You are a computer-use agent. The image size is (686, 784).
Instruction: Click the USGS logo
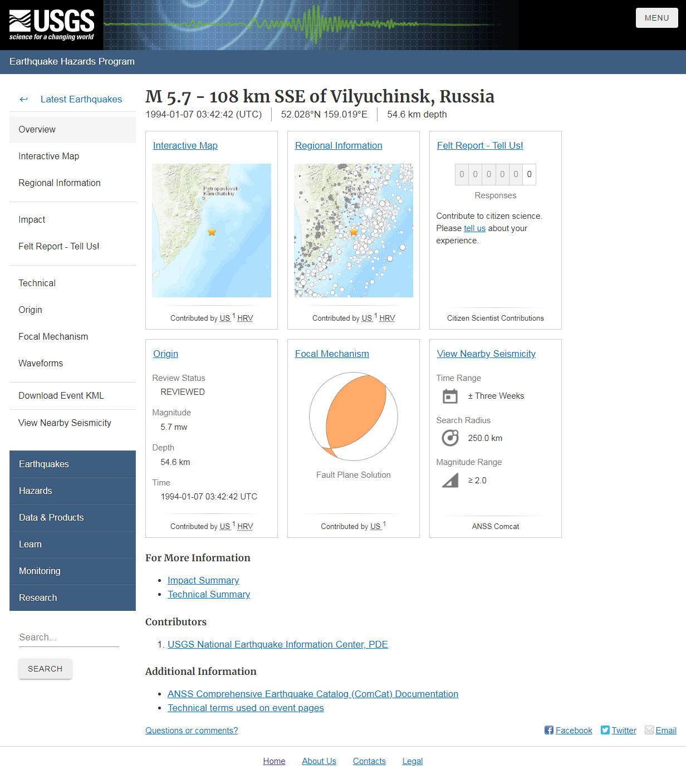52,25
